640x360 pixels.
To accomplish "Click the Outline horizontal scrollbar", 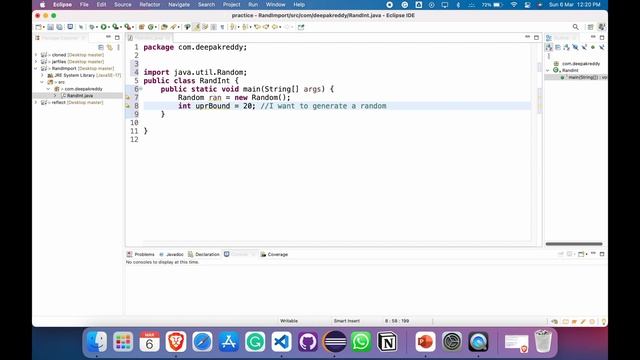I will pyautogui.click(x=574, y=244).
